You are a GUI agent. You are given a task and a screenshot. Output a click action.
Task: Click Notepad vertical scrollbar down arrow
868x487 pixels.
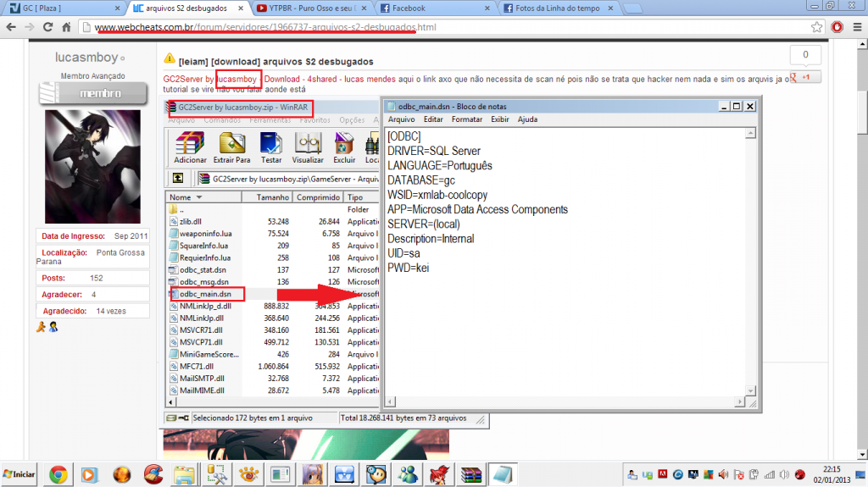click(751, 390)
